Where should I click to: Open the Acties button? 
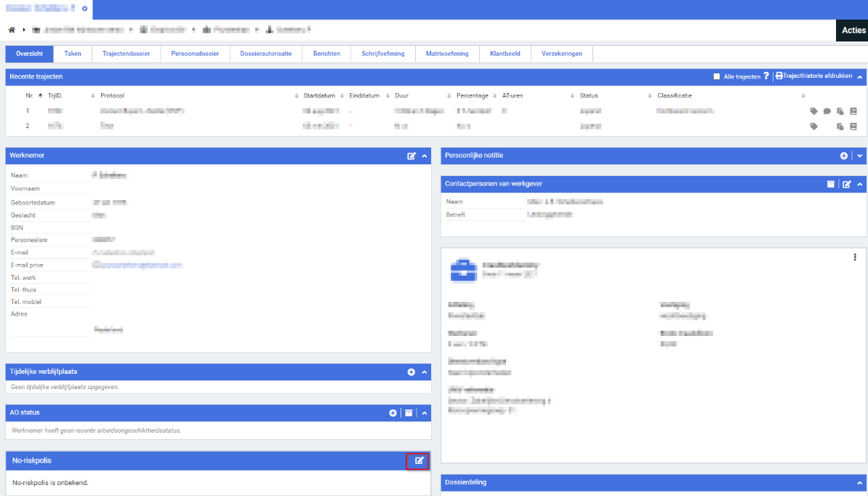pos(852,31)
